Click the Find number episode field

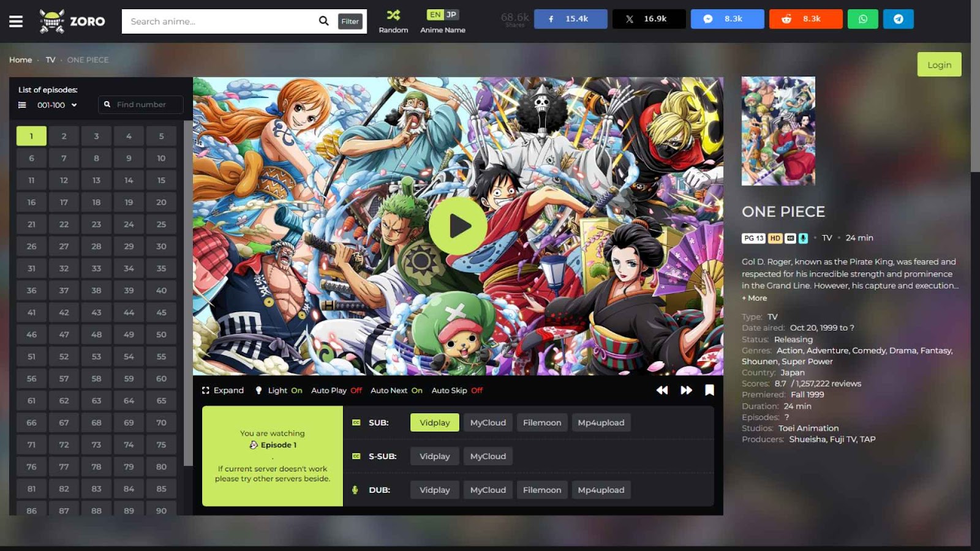coord(141,105)
